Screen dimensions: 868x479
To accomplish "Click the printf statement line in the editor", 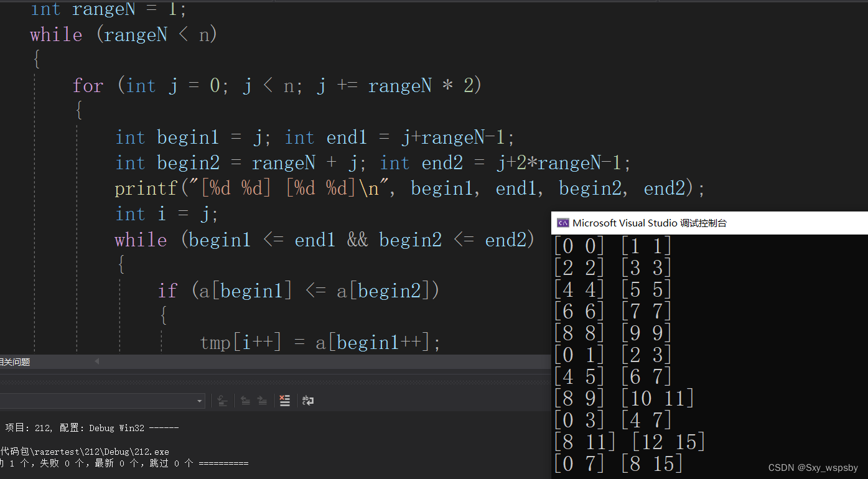I will tap(410, 188).
